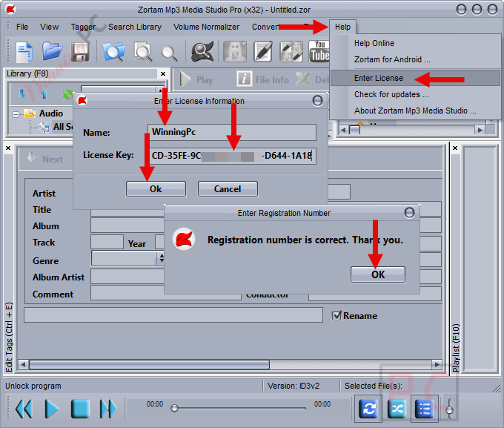Click the filename field beside Rename

173,315
